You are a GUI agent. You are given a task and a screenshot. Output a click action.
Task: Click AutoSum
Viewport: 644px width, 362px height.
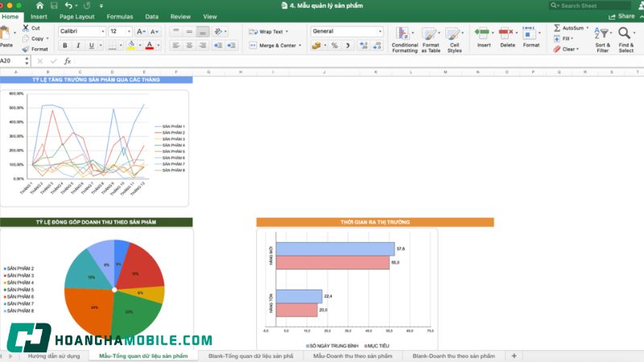coord(571,28)
